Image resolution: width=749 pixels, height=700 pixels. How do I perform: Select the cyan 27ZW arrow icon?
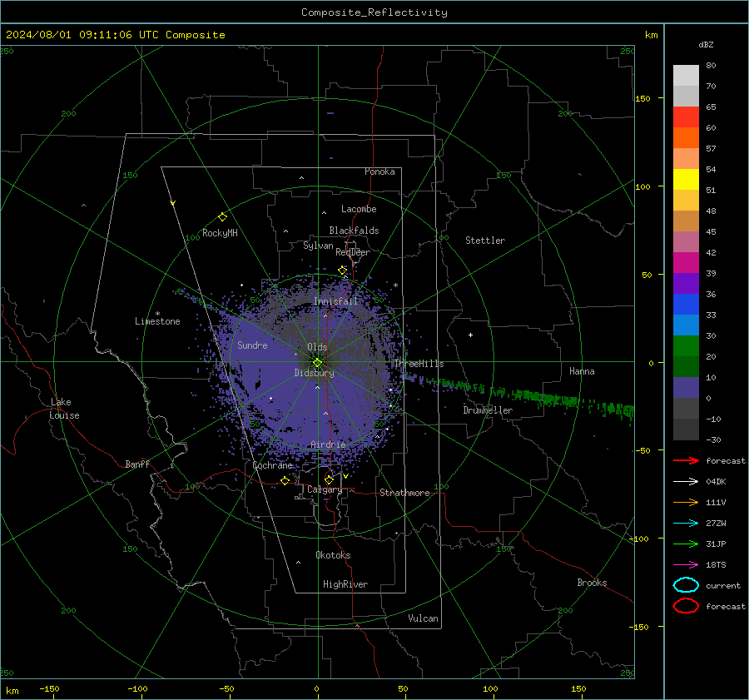pos(686,524)
